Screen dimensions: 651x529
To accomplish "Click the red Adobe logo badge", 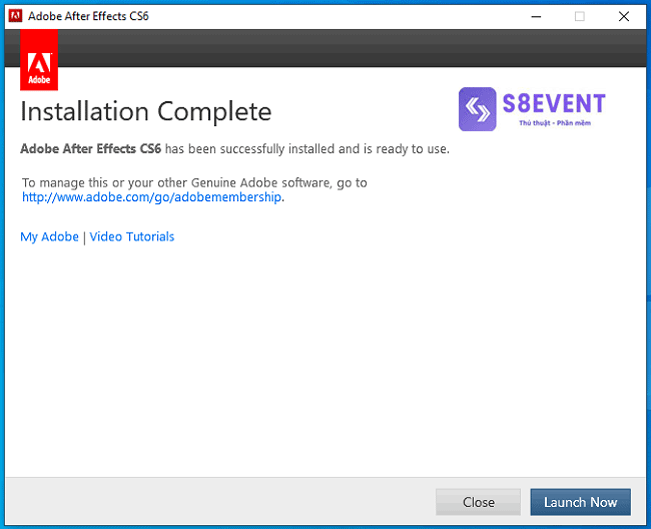I will coord(39,60).
